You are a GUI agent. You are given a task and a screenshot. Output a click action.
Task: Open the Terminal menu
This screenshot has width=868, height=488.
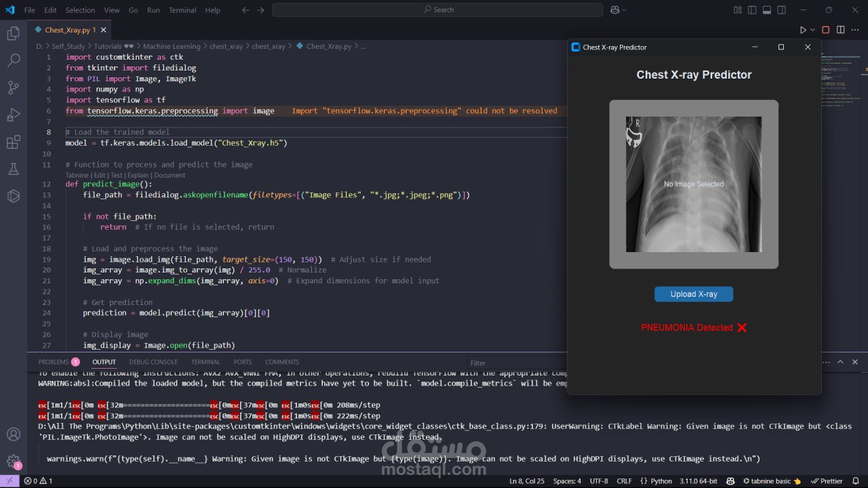[x=182, y=10]
